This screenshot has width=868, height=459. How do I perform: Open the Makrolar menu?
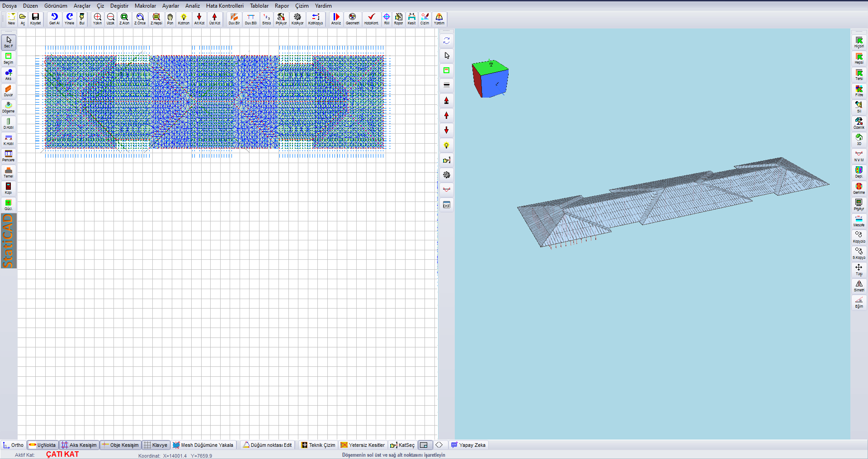click(145, 6)
